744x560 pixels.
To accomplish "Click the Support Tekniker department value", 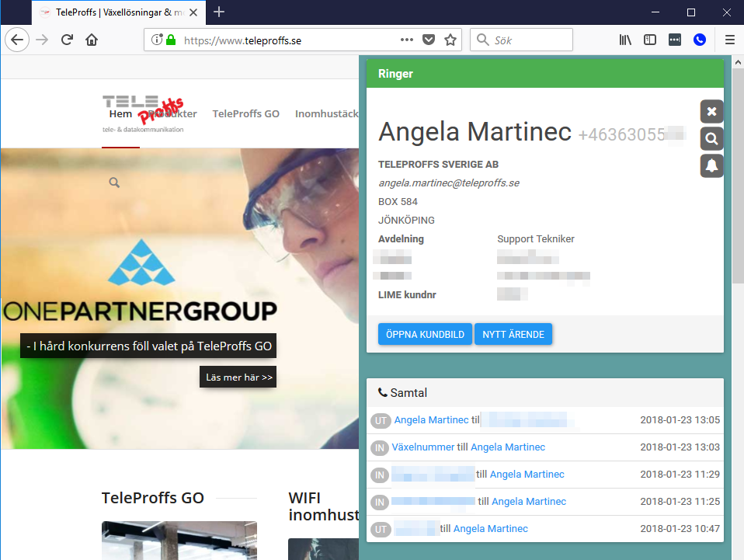I will (x=536, y=238).
